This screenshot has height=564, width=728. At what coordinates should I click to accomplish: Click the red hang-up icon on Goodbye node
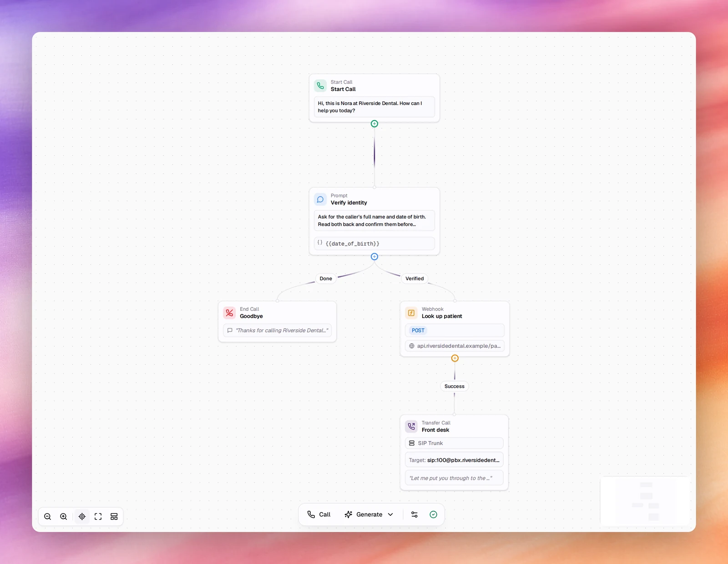229,313
